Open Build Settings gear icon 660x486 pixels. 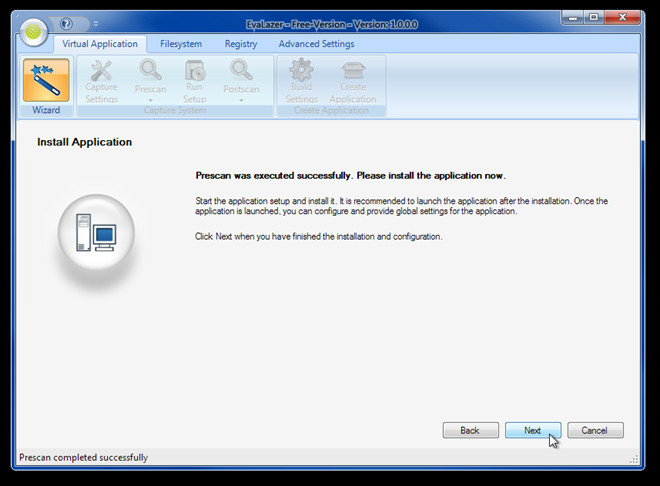click(x=301, y=70)
